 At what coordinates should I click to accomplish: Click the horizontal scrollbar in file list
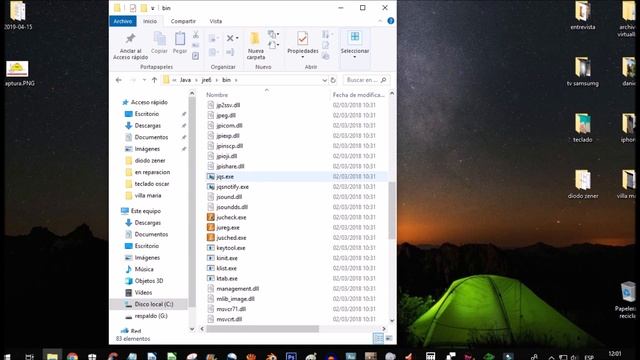click(262, 329)
